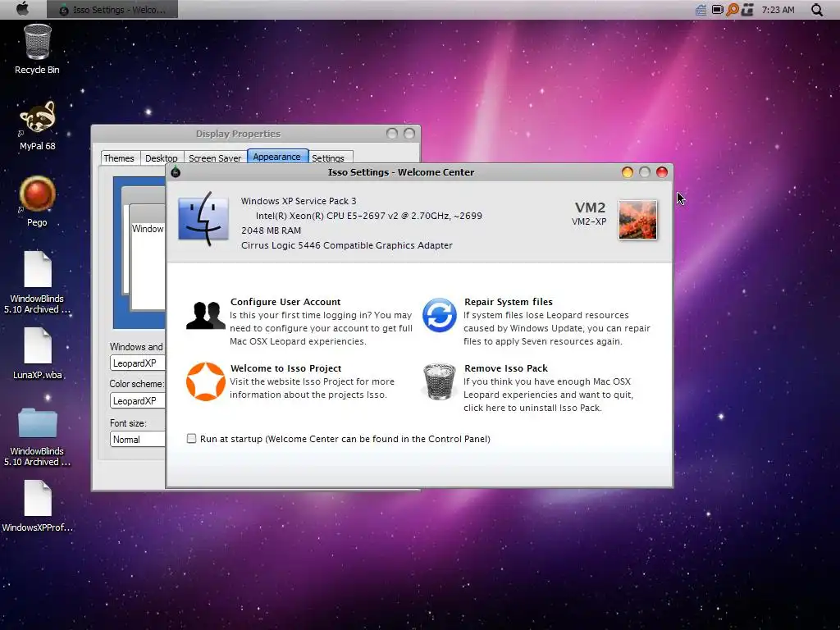The height and width of the screenshot is (630, 840).
Task: Click the Isso Settings title bar icon
Action: [176, 172]
